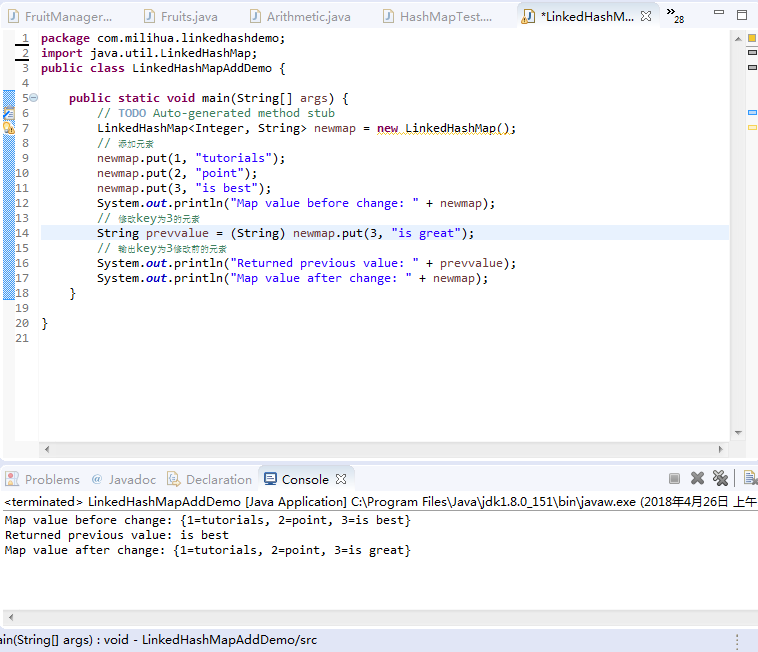Click line number 21 in the gutter
Screen dimensions: 758x652
22,338
